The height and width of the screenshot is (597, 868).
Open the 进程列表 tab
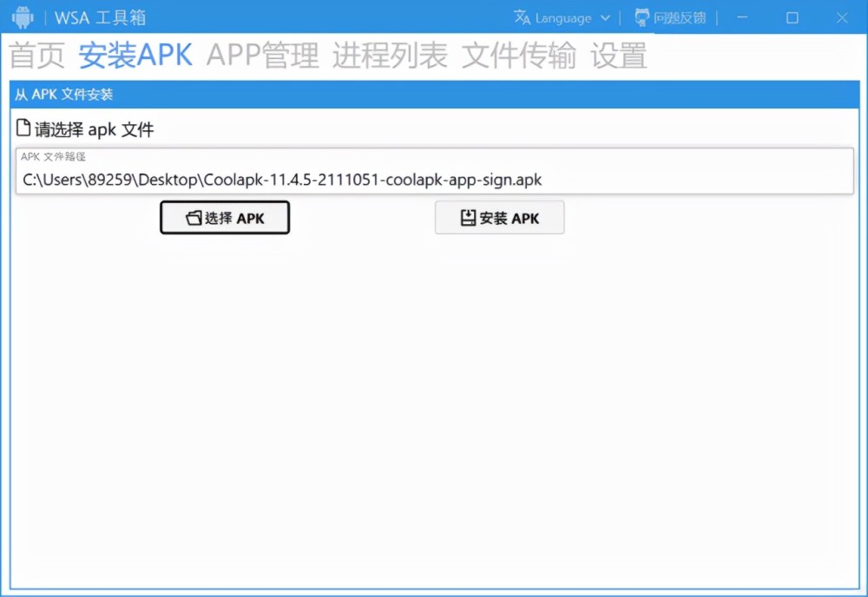point(390,56)
